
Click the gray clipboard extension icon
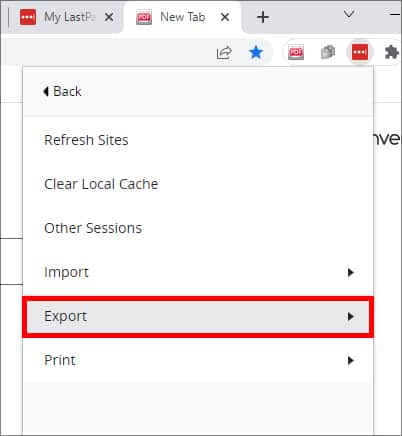328,52
